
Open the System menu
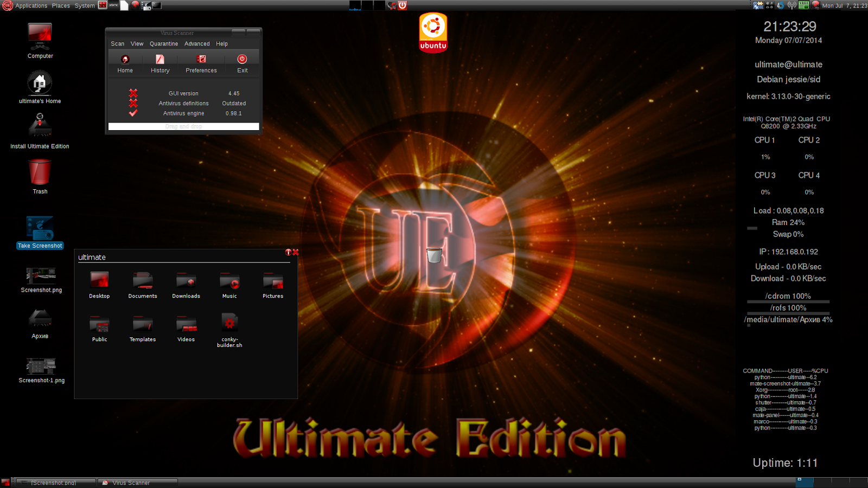coord(85,5)
